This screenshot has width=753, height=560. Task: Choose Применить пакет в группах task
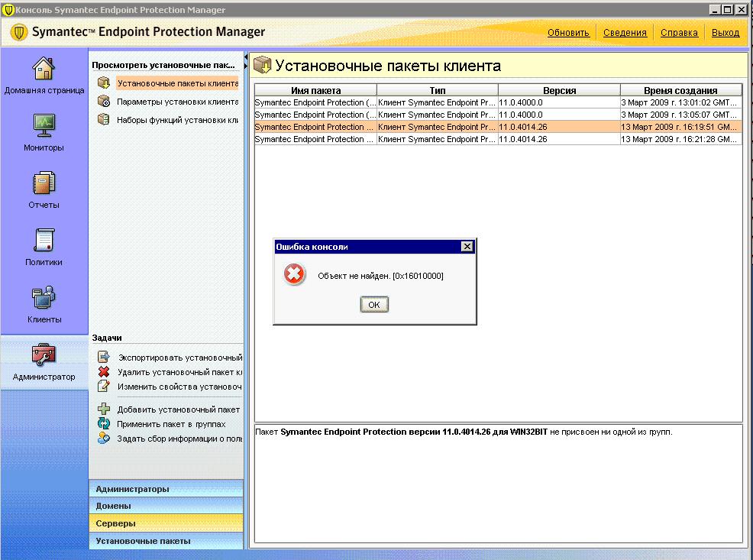coord(171,424)
